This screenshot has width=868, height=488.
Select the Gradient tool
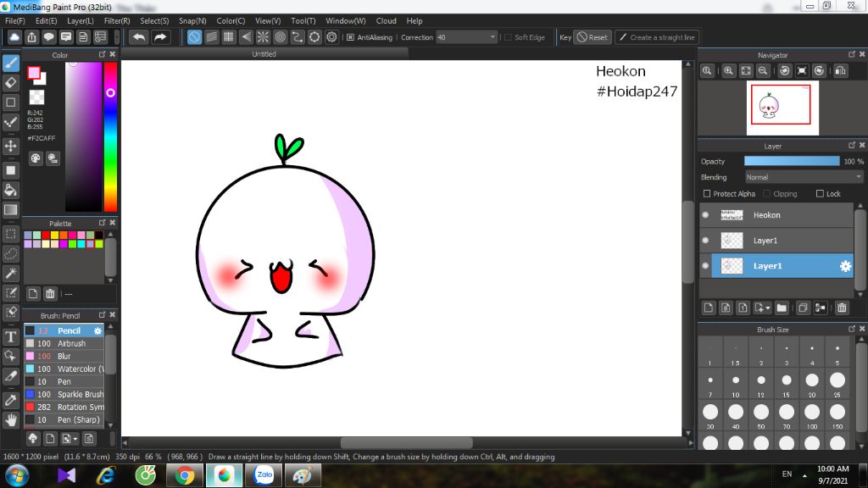point(11,210)
